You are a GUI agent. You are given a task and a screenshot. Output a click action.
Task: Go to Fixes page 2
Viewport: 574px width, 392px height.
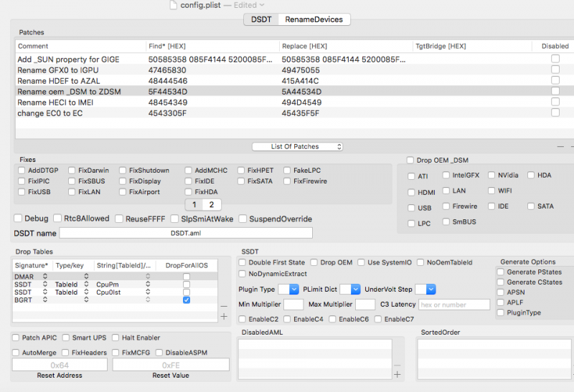click(x=211, y=205)
